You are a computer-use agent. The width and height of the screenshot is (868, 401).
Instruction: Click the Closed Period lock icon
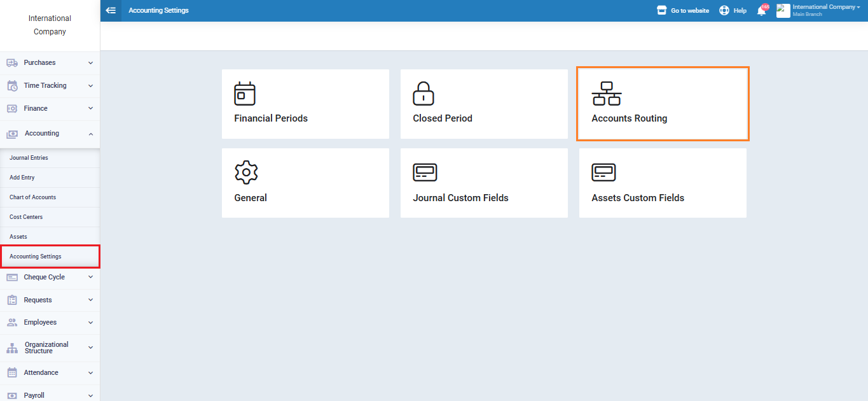point(424,94)
